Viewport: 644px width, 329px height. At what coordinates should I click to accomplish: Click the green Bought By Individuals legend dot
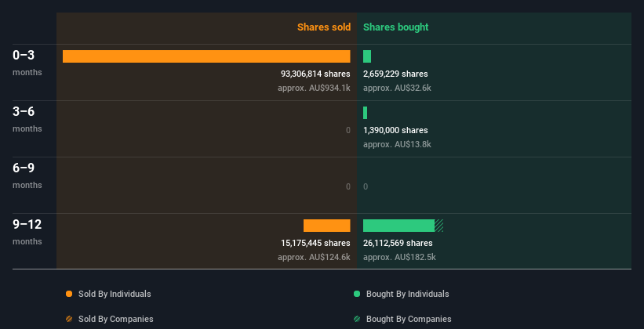point(357,294)
